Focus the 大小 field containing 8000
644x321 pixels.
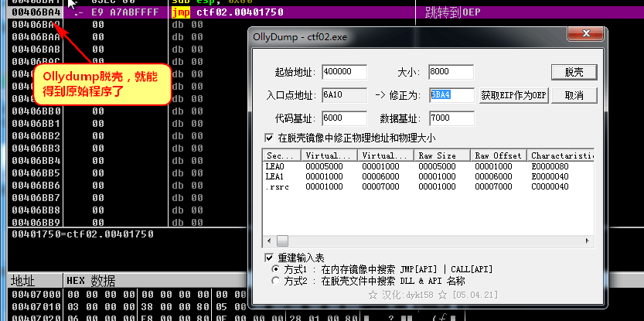click(451, 71)
